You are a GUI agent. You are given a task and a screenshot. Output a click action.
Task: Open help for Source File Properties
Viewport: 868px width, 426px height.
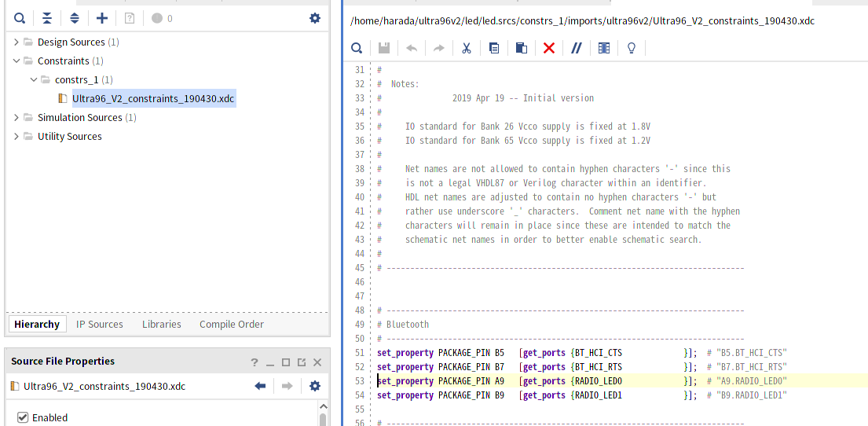254,362
